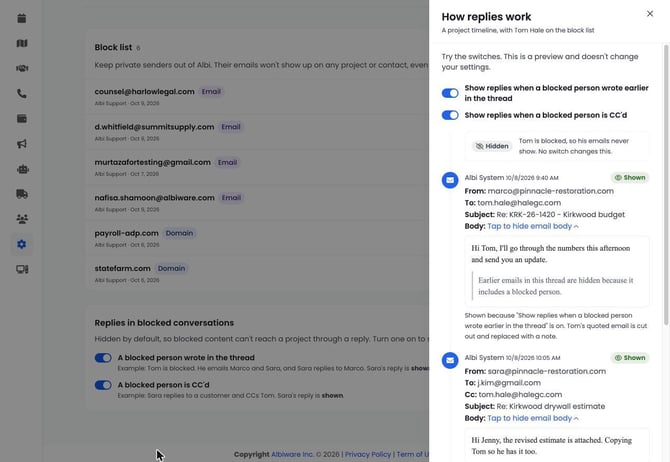This screenshot has width=670, height=462.
Task: Open the Privacy Policy link
Action: point(368,454)
